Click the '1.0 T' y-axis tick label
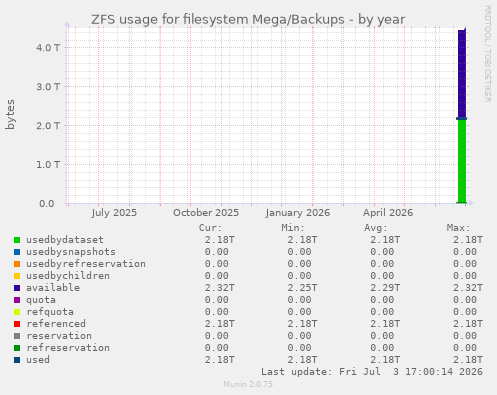 click(x=48, y=165)
